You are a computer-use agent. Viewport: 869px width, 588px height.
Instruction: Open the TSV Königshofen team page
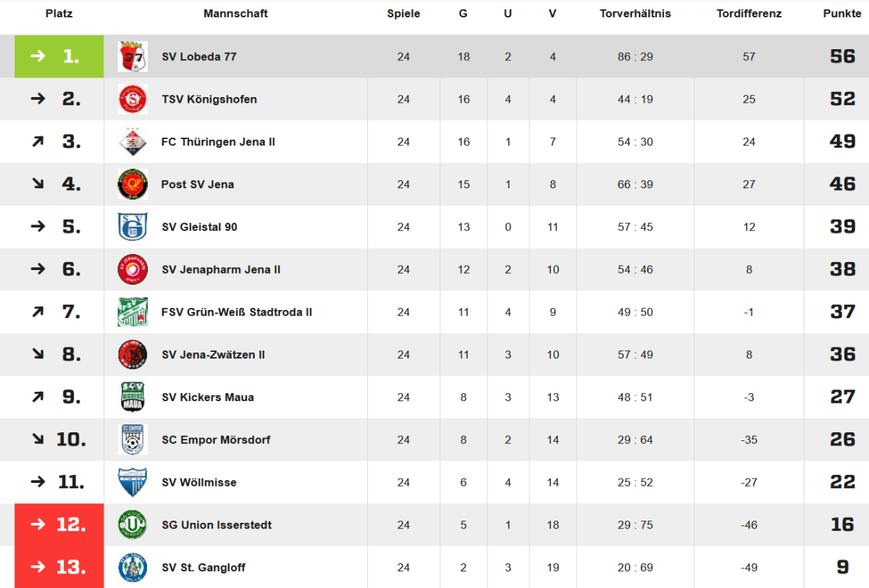(209, 99)
